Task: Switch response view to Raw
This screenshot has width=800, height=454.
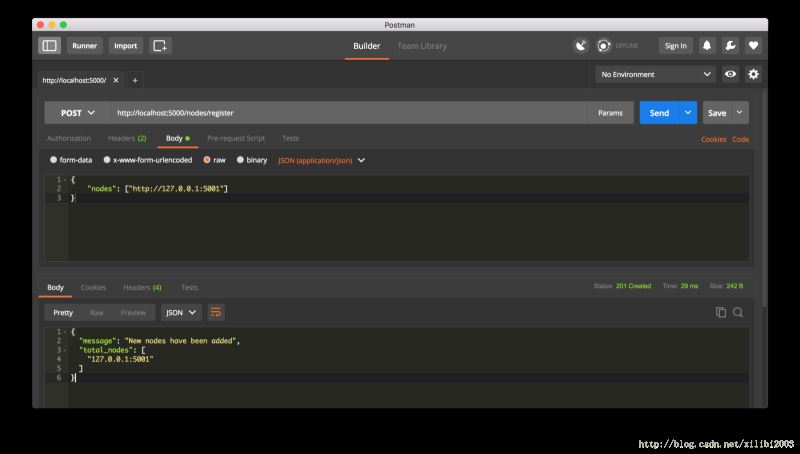Action: (96, 312)
